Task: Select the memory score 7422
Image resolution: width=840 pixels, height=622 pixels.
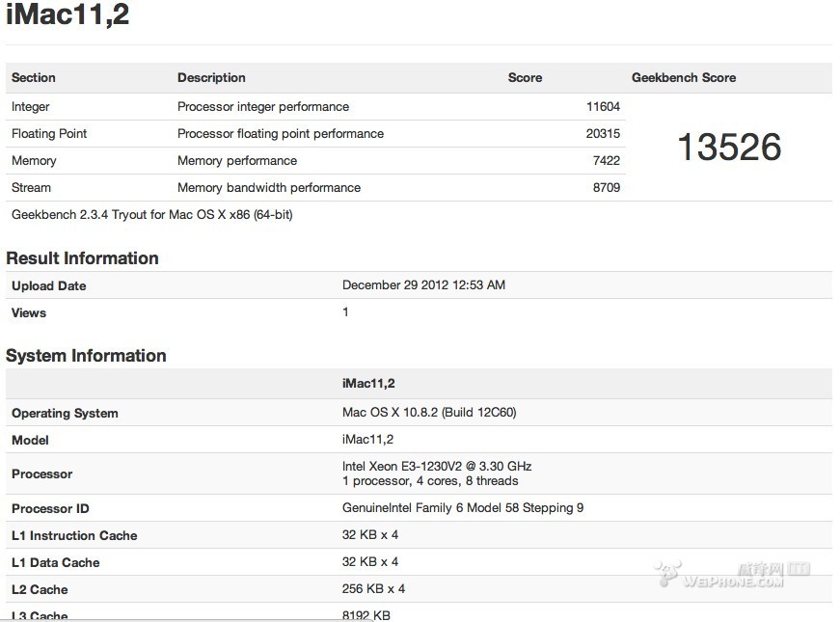Action: coord(606,161)
